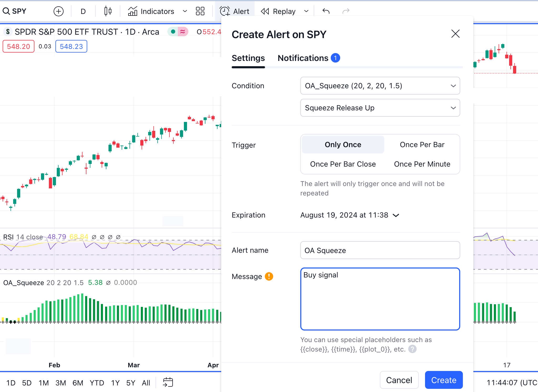
Task: Open the indicator templates grid icon
Action: [200, 11]
